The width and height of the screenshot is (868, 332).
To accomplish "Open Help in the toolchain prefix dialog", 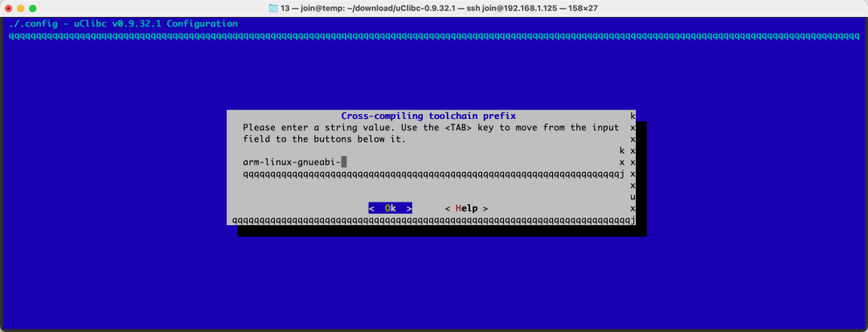I will pyautogui.click(x=466, y=209).
